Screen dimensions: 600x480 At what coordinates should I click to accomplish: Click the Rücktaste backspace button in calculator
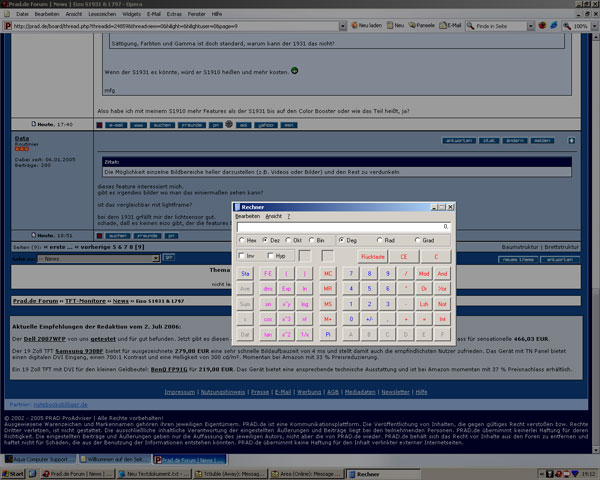372,256
